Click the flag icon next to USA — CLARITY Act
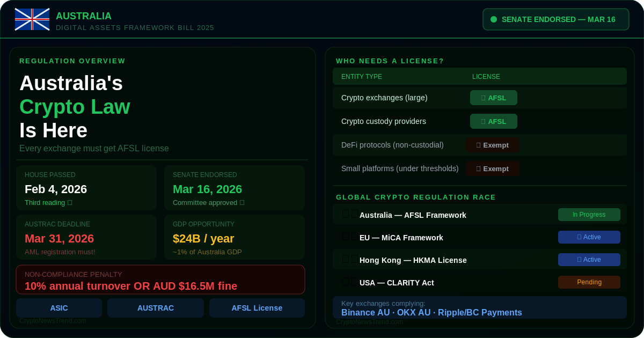This screenshot has height=338, width=644. click(350, 282)
